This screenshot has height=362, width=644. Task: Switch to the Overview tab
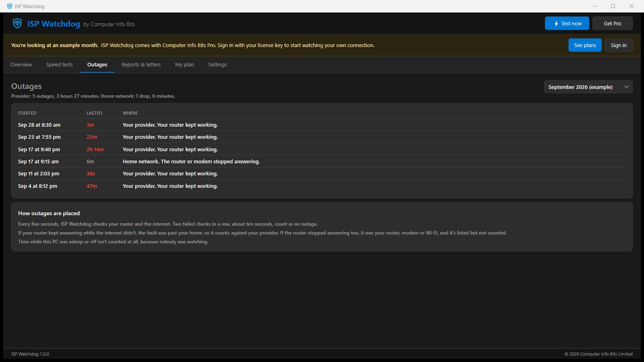(21, 64)
